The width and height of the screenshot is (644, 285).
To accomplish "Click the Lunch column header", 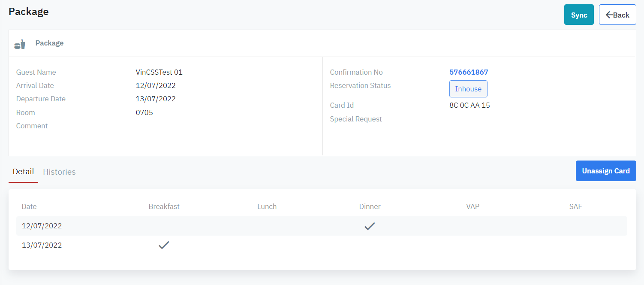I will (x=267, y=206).
